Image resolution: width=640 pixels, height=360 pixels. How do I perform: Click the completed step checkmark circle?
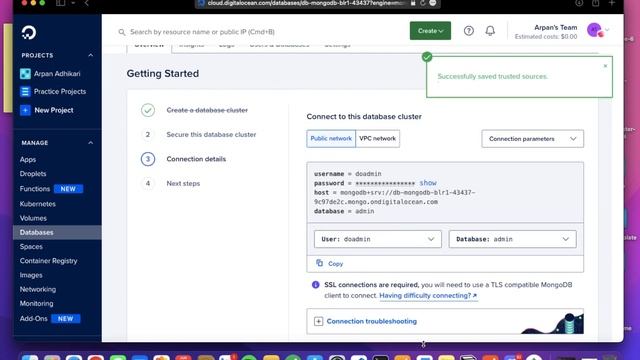click(x=148, y=110)
